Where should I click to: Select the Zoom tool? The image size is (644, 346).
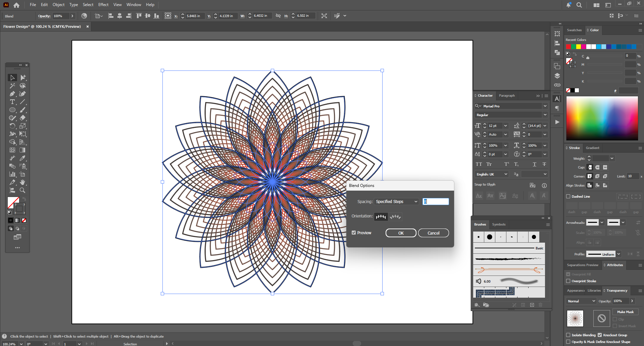tap(22, 190)
